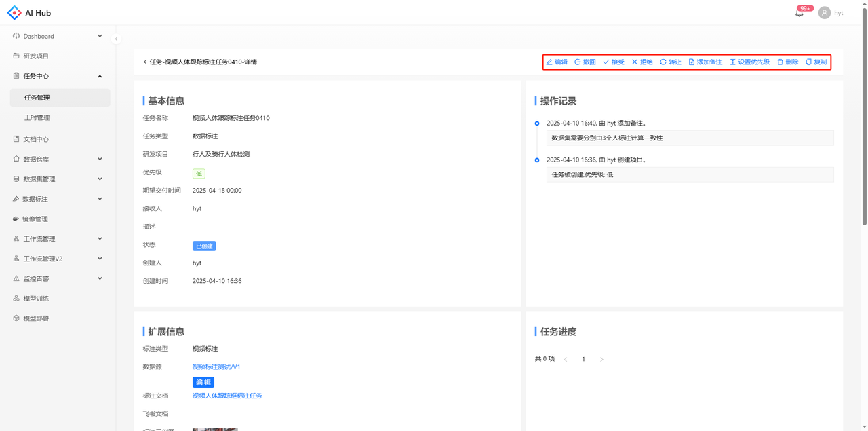Viewport: 868px width, 431px height.
Task: Expand the 数据仓库 submenu
Action: tap(58, 159)
